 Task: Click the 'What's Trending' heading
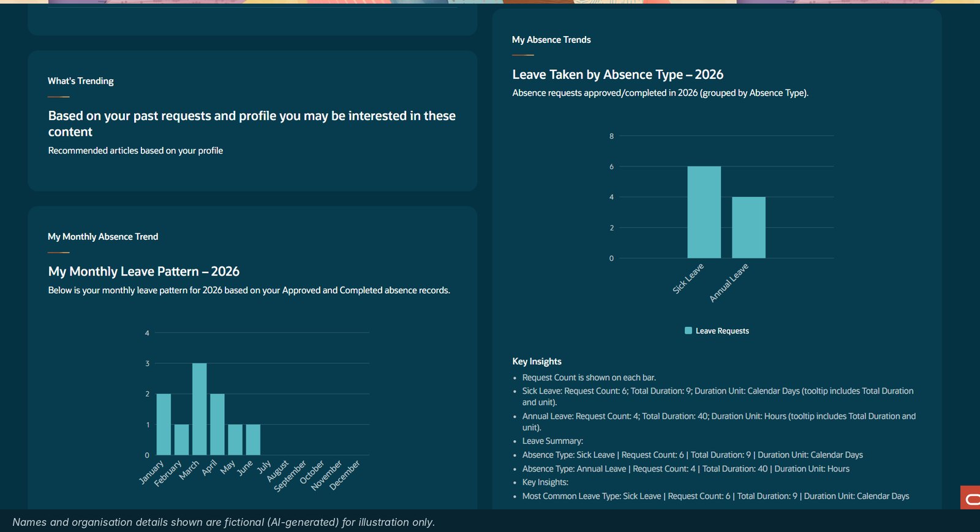pos(81,81)
